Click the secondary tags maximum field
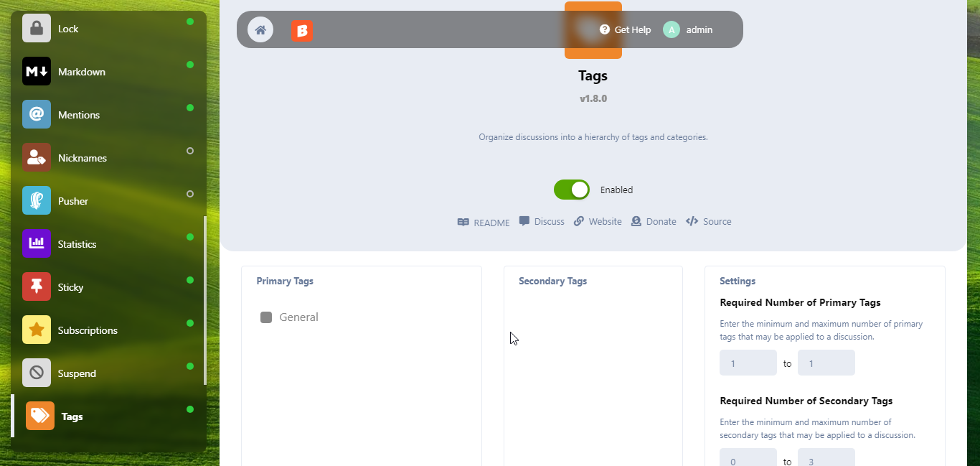Screen dimensions: 980x466 826,457
